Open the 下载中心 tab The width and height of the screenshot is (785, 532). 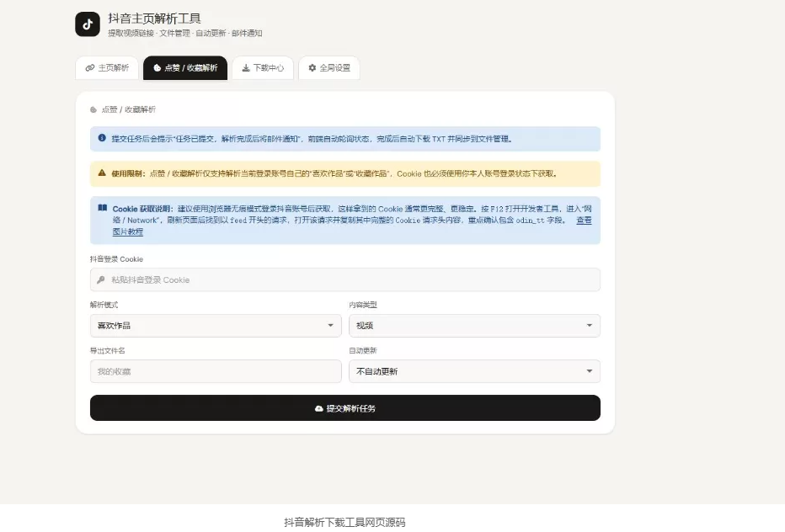263,67
